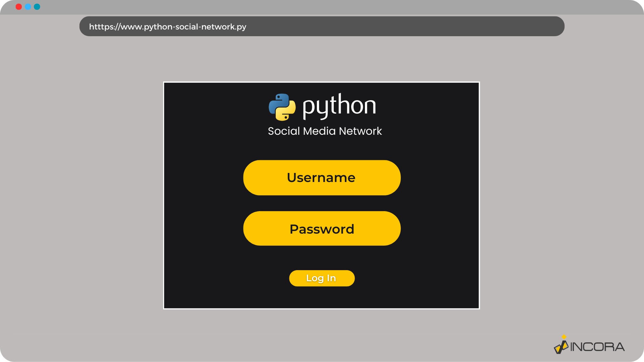
Task: Select the Password input field
Action: [x=322, y=229]
